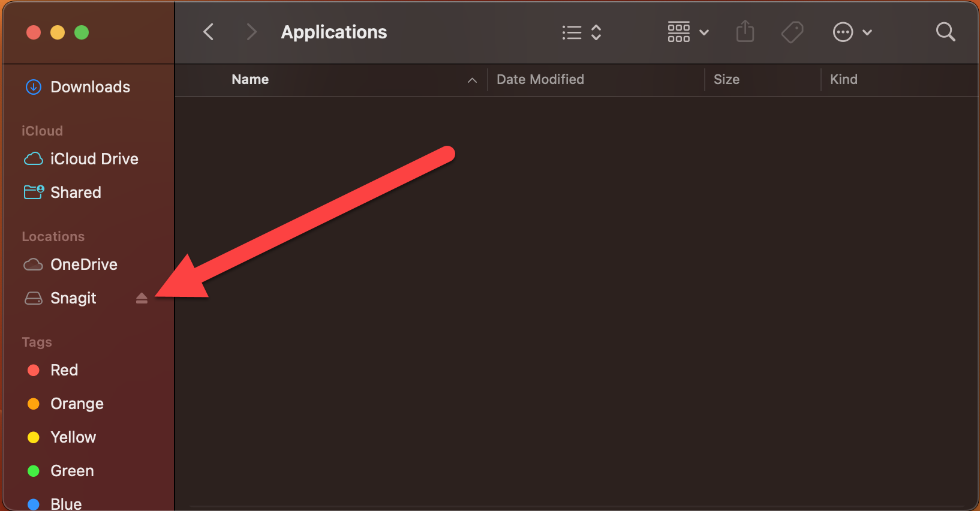Choose the Green tag in sidebar
The height and width of the screenshot is (511, 980).
click(x=72, y=471)
